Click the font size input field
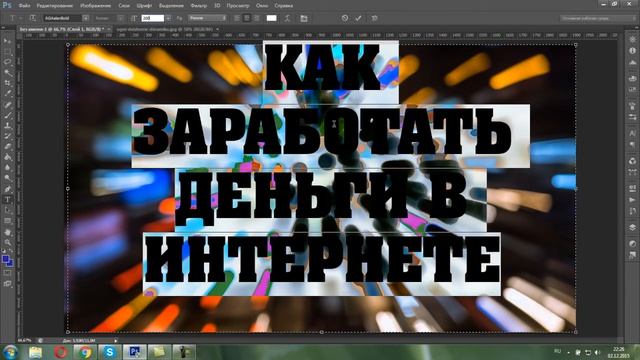The height and width of the screenshot is (360, 640). [152, 18]
